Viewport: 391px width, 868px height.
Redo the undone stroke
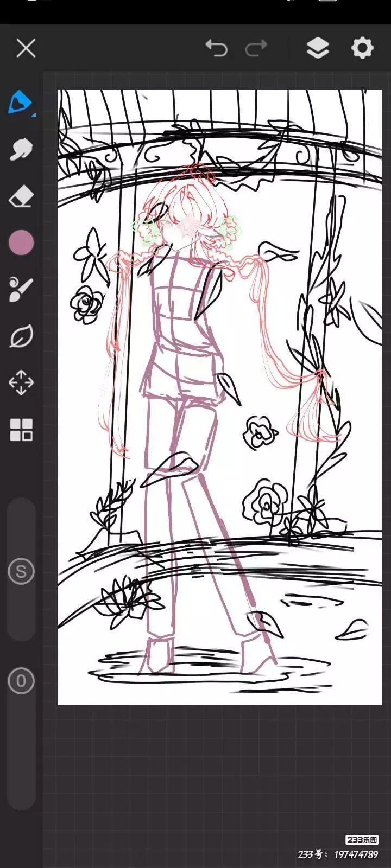[x=256, y=48]
